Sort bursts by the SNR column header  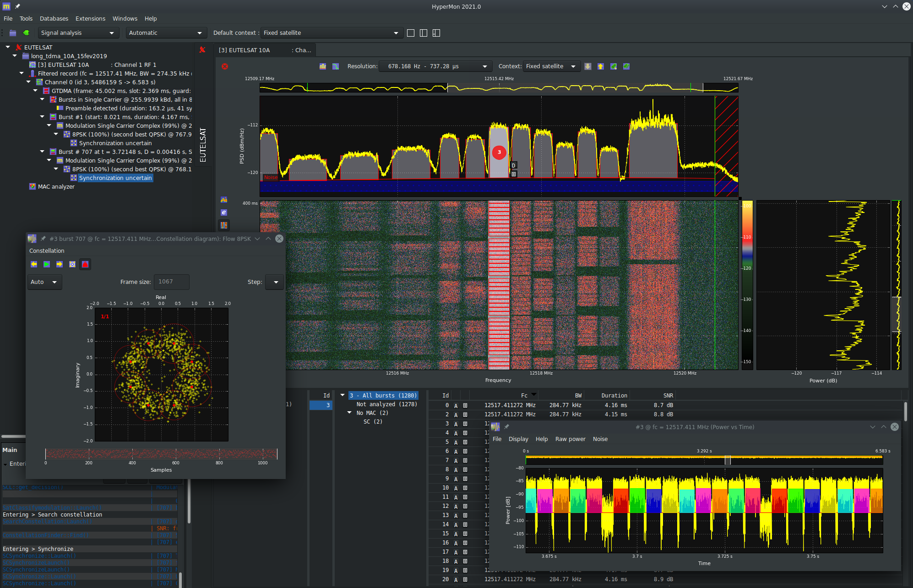click(668, 396)
